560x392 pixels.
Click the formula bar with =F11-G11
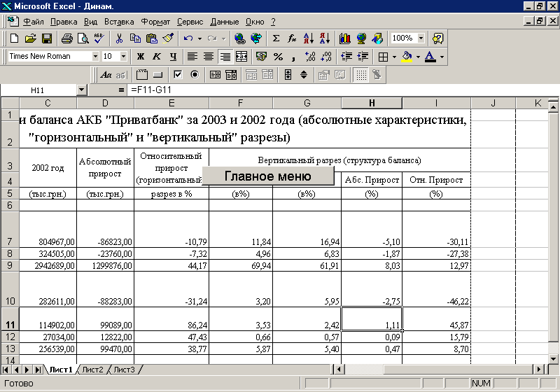tap(339, 90)
